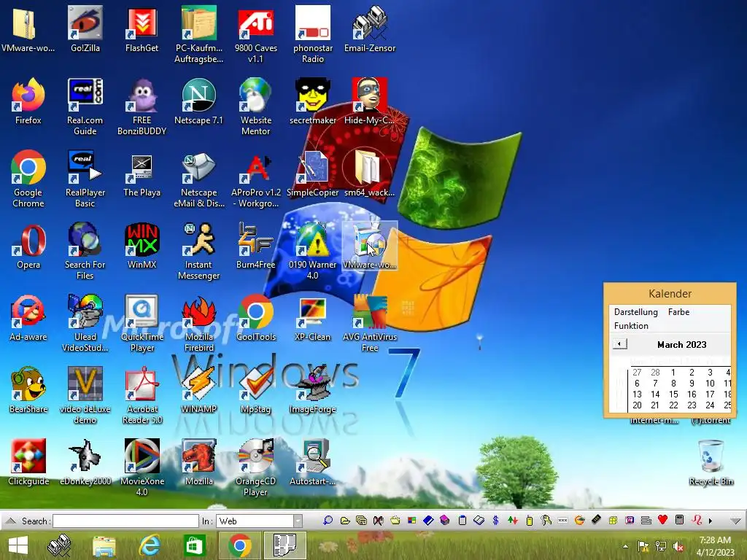Select the secretmaker icon

pyautogui.click(x=312, y=101)
